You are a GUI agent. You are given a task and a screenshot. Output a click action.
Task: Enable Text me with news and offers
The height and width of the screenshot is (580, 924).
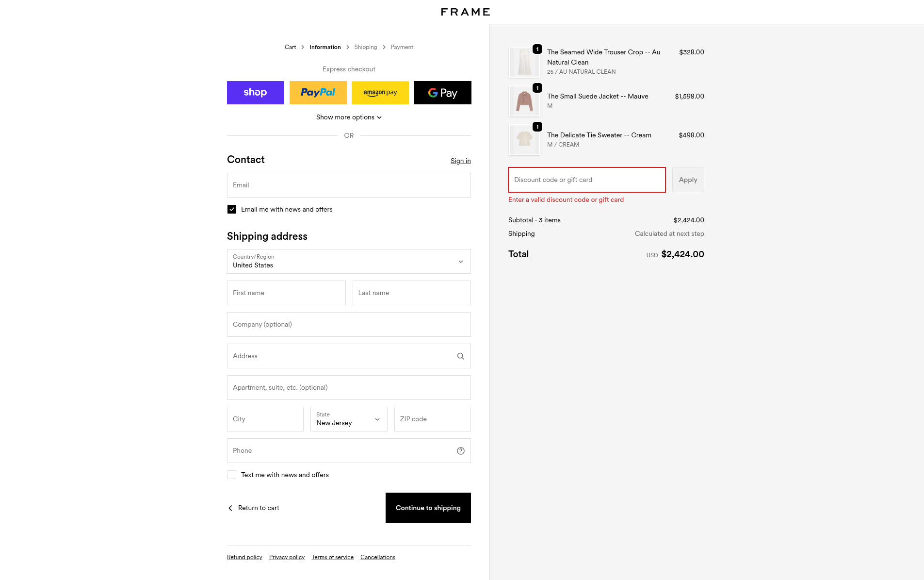pyautogui.click(x=232, y=475)
